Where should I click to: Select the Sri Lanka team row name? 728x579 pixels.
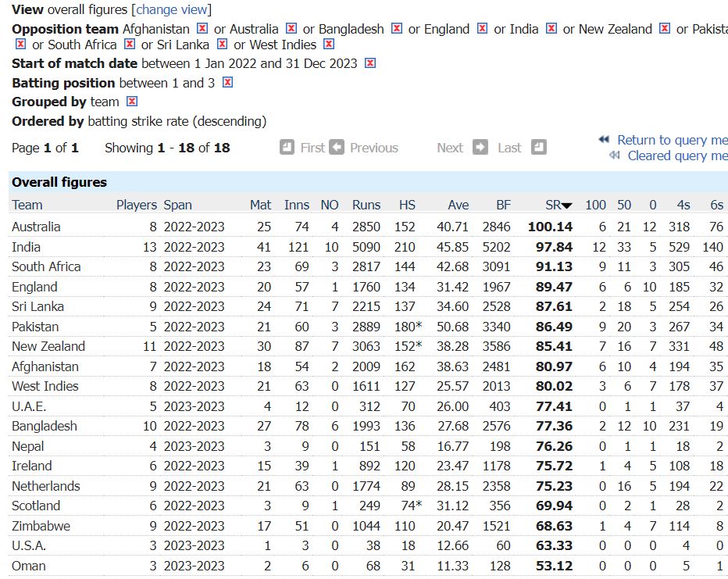(x=38, y=306)
